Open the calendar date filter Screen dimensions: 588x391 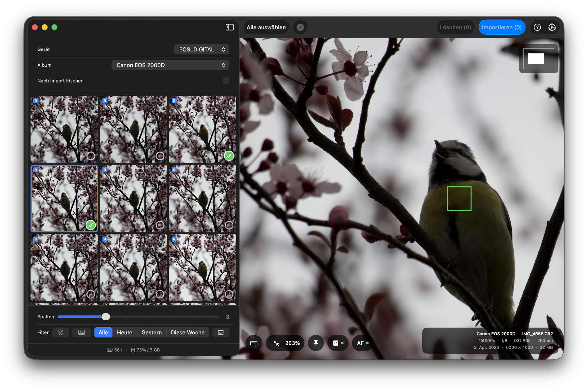tap(221, 332)
